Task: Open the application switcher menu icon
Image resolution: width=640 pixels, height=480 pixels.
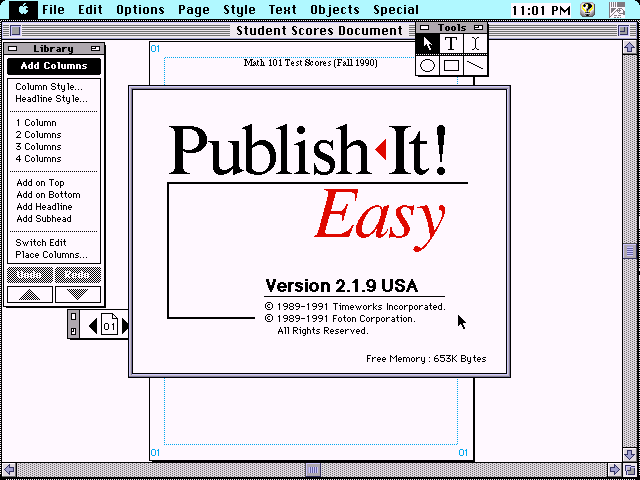Action: click(618, 9)
